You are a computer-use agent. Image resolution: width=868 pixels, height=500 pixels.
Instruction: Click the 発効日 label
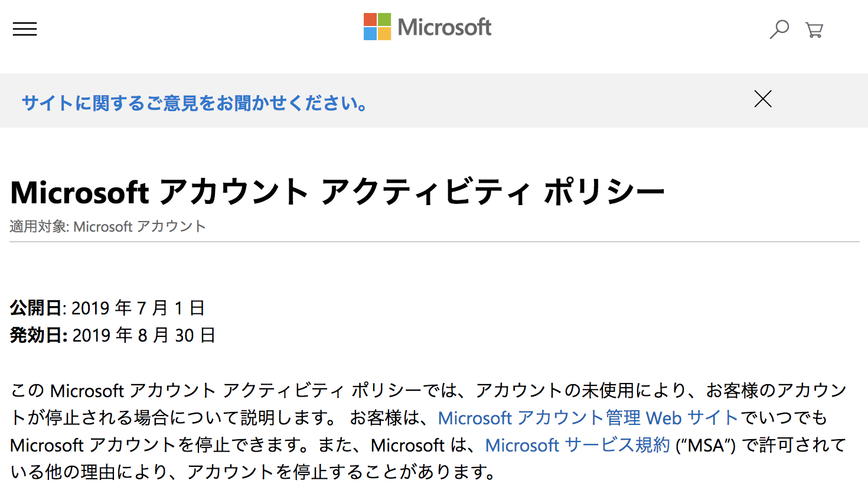[x=37, y=335]
